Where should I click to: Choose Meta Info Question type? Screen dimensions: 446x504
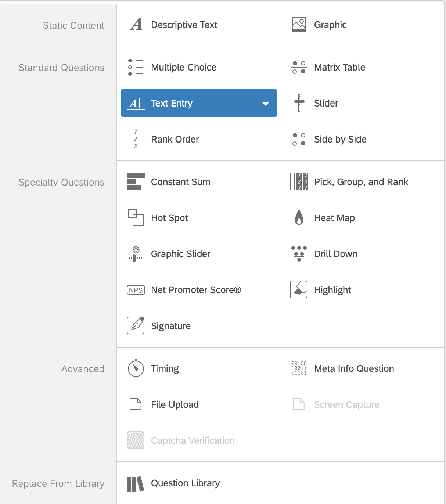click(354, 368)
